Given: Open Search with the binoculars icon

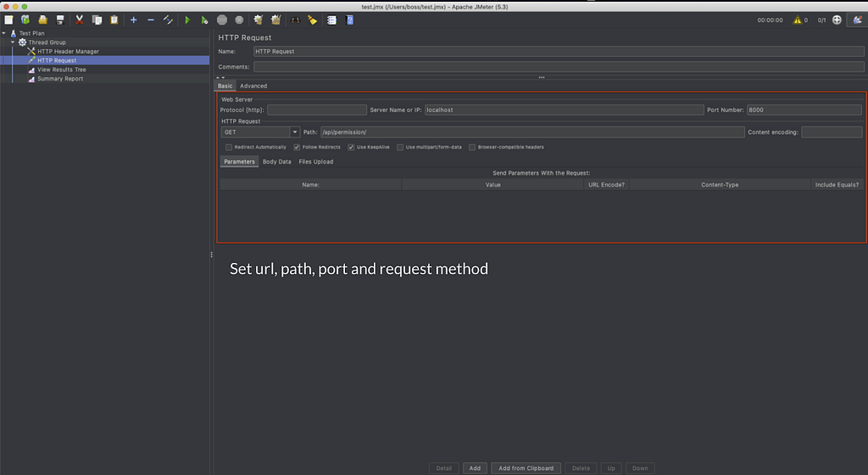Looking at the screenshot, I should (295, 20).
